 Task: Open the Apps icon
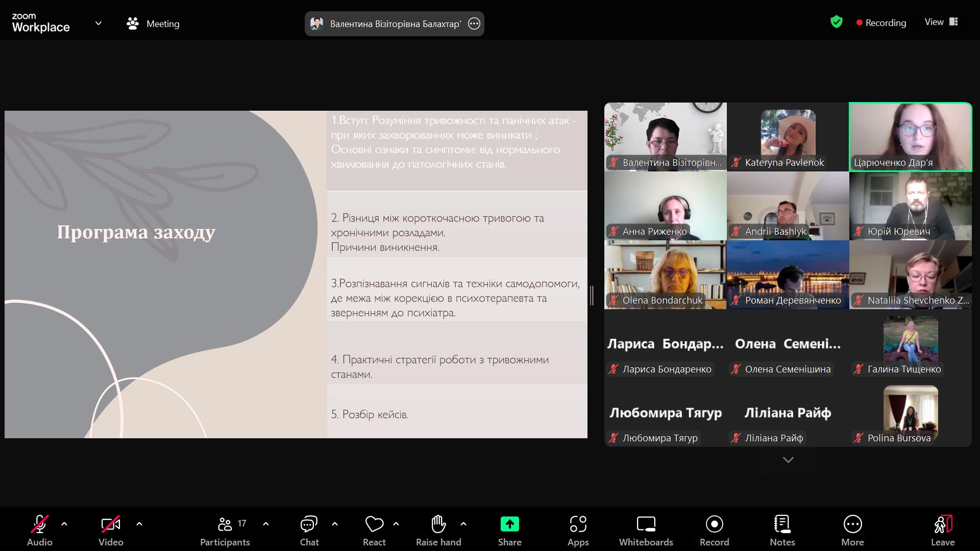pos(578,524)
